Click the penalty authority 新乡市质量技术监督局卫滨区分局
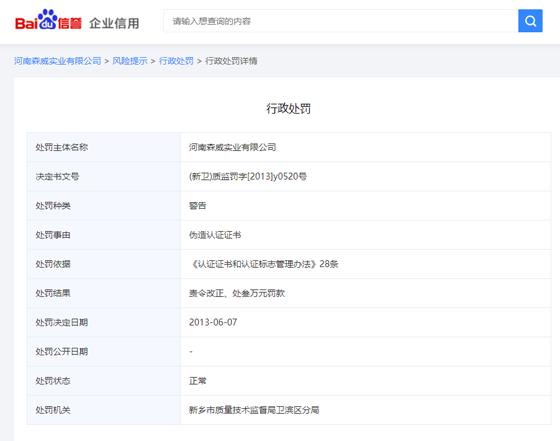 click(254, 410)
